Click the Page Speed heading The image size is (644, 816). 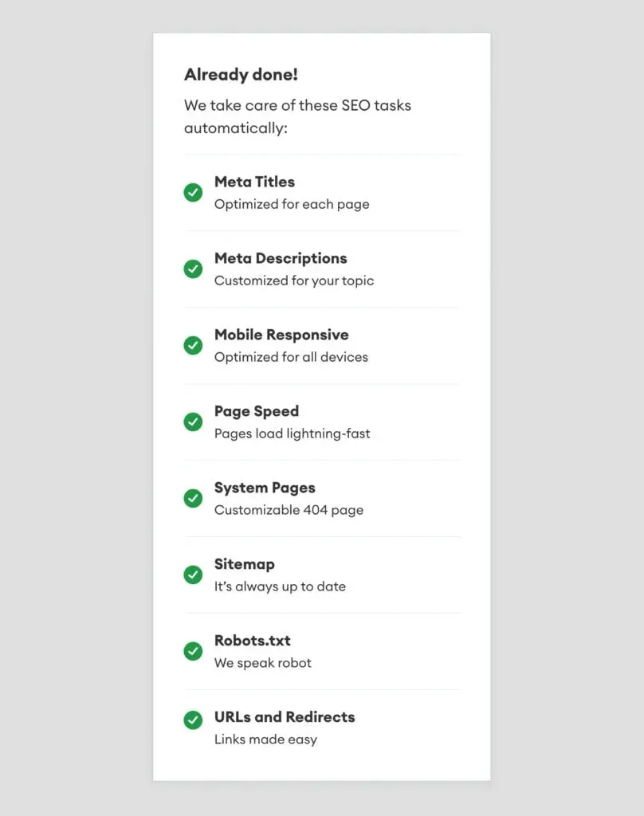click(x=257, y=411)
